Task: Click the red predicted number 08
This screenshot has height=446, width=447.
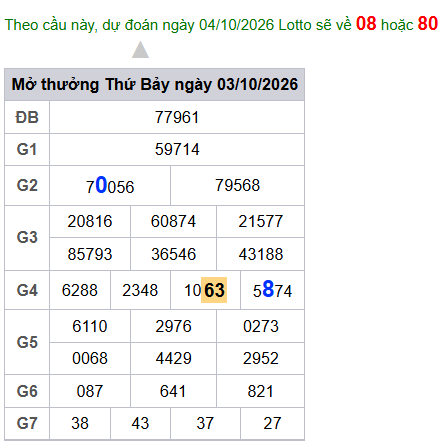Action: coord(366,24)
